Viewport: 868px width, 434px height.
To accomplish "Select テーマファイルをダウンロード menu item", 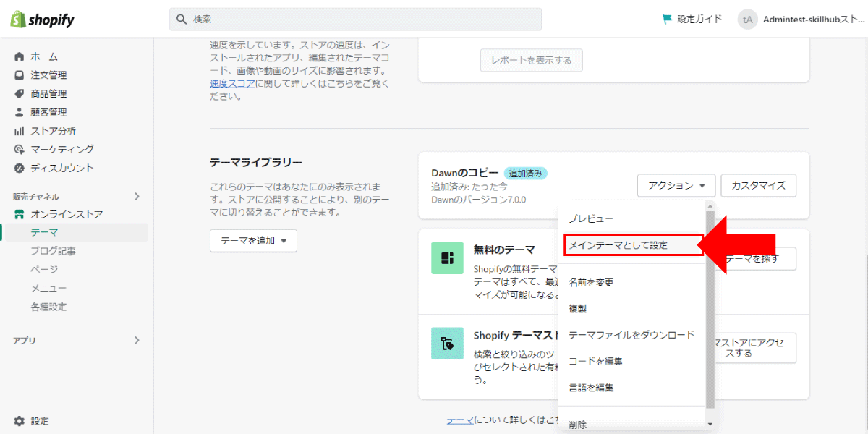I will [x=631, y=335].
